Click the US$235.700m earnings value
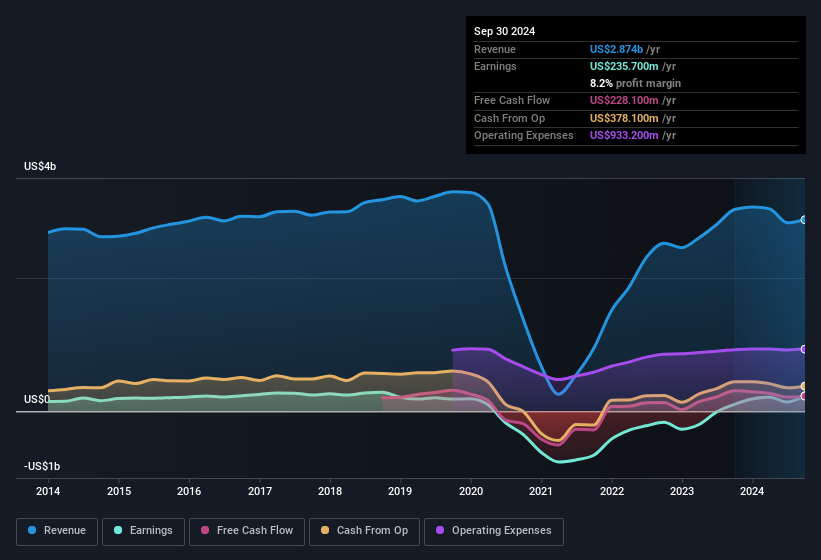Screen dimensions: 821x560 click(624, 66)
